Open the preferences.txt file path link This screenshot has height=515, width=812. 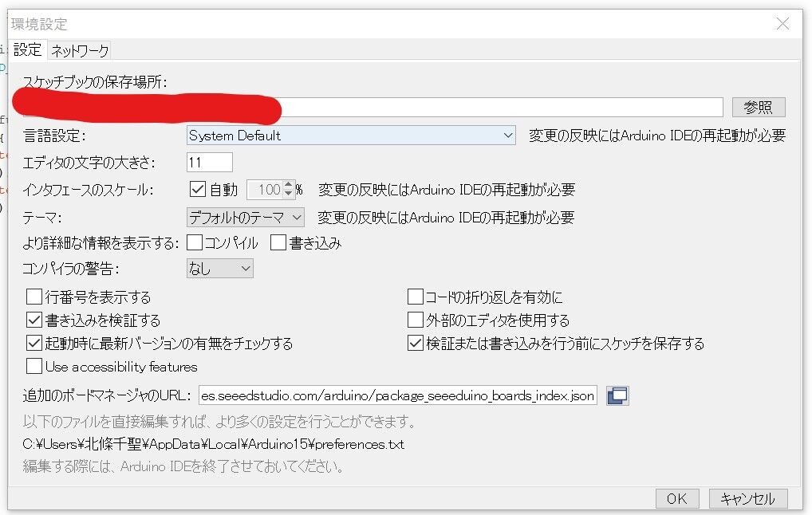tap(213, 444)
